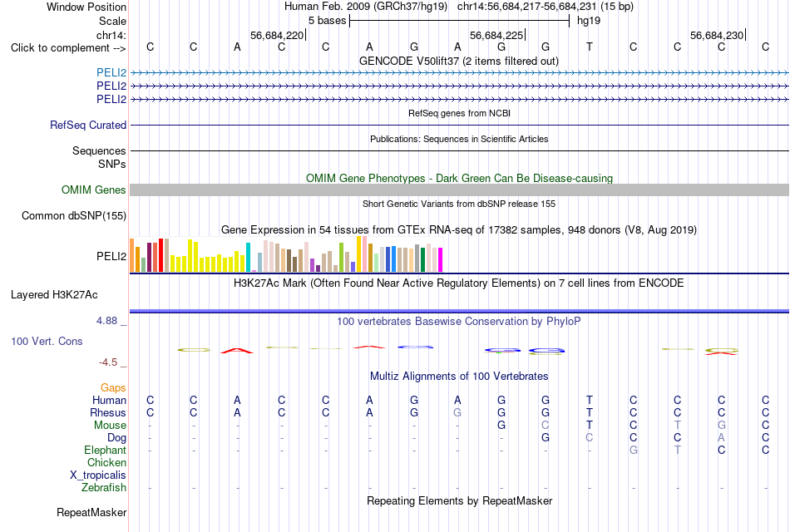Click the H3K27Ac Mark track title

tap(459, 283)
